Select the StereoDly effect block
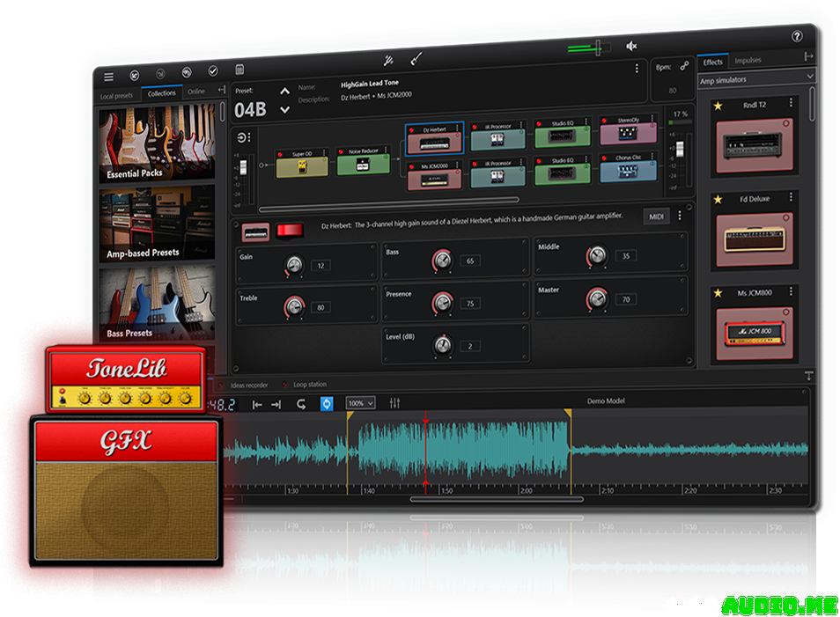The image size is (840, 617). pos(628,129)
